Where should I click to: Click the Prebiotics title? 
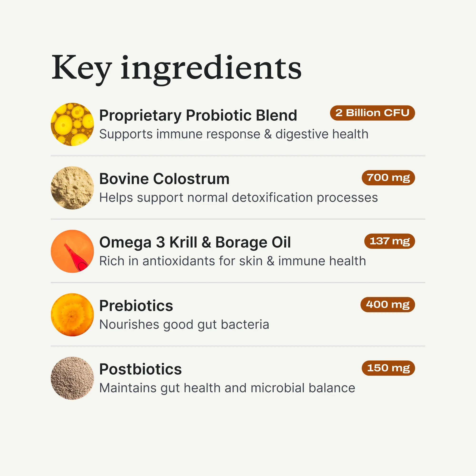click(x=136, y=306)
